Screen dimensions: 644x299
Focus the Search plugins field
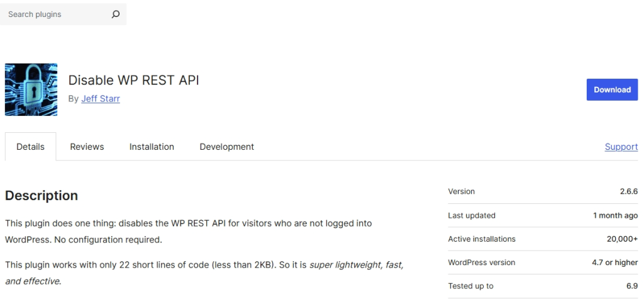coord(64,14)
